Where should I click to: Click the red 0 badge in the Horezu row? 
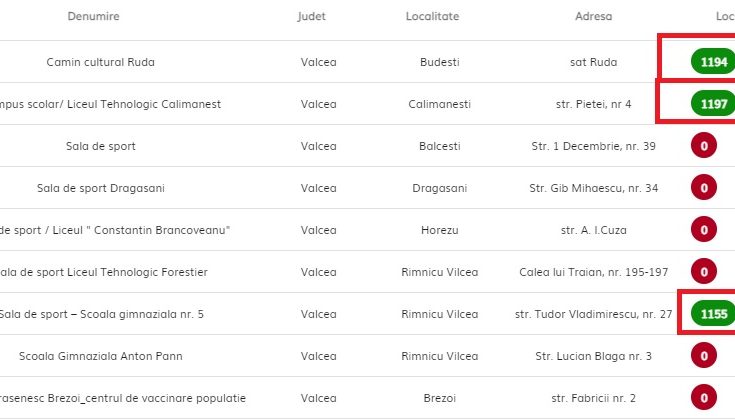point(704,230)
